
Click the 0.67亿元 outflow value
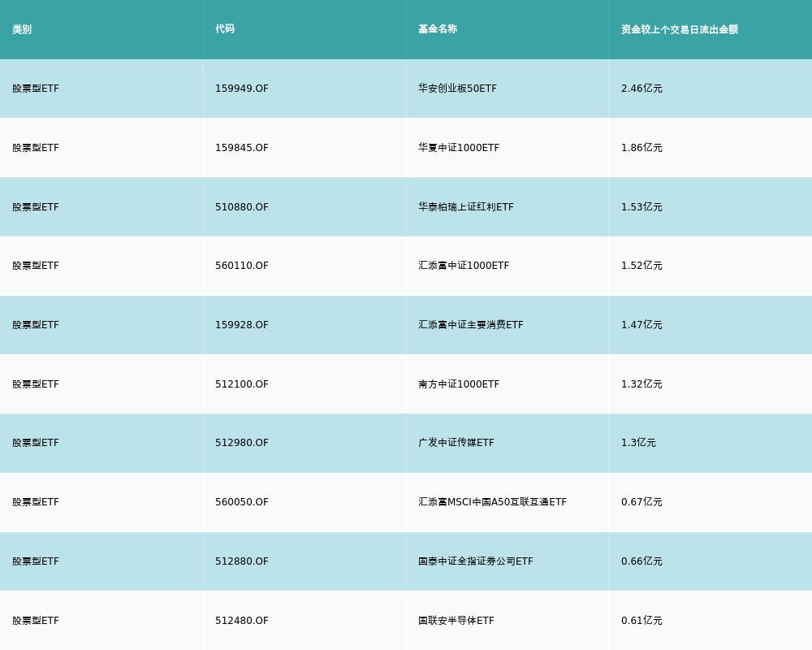[641, 502]
